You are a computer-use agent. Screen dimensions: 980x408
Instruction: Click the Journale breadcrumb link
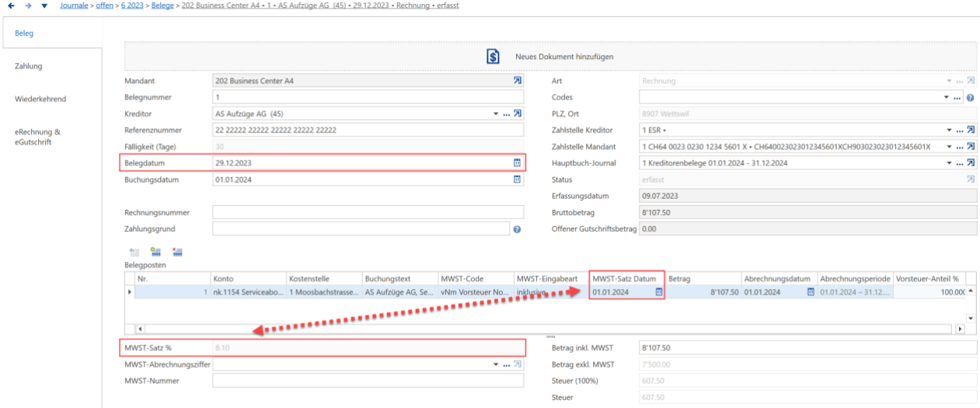click(x=74, y=5)
